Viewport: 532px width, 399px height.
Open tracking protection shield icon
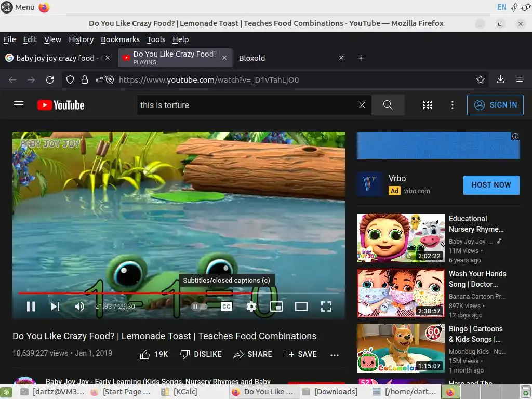[70, 79]
